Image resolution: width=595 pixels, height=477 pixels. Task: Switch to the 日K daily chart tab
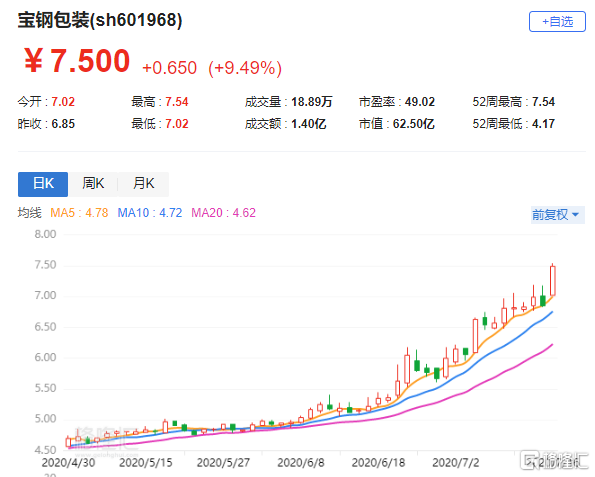pyautogui.click(x=43, y=184)
